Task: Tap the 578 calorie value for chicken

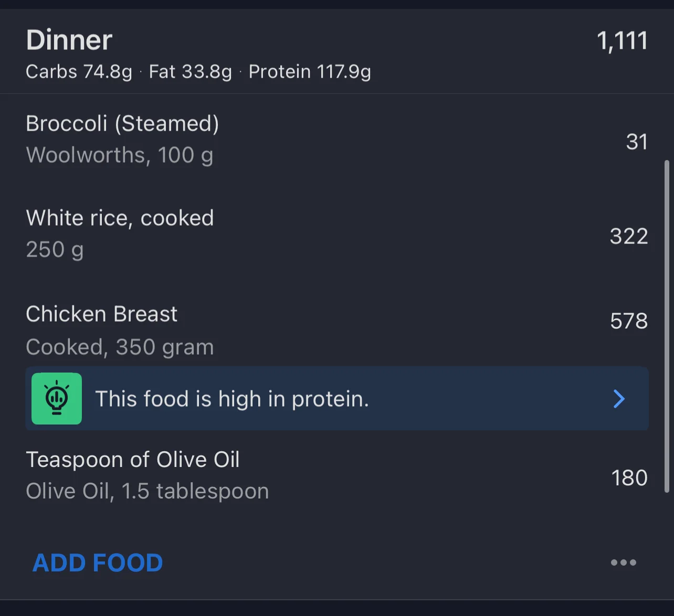Action: [628, 321]
